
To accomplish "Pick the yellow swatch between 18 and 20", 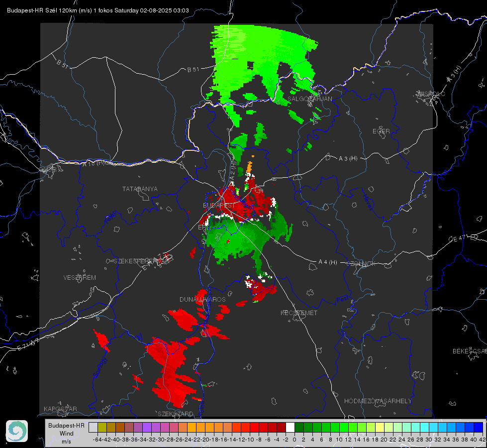I will click(380, 427).
